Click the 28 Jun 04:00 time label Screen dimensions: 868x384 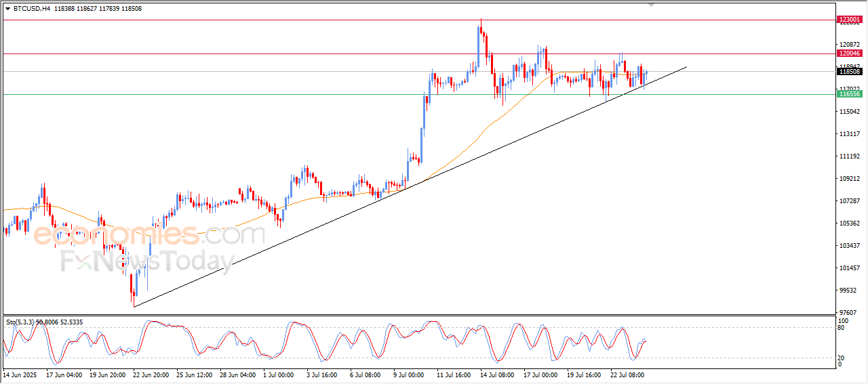click(237, 374)
